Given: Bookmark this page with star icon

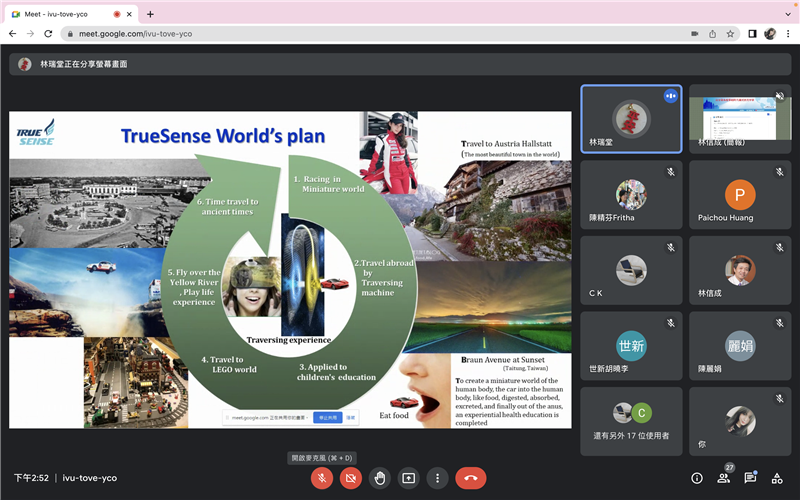Looking at the screenshot, I should [x=732, y=33].
